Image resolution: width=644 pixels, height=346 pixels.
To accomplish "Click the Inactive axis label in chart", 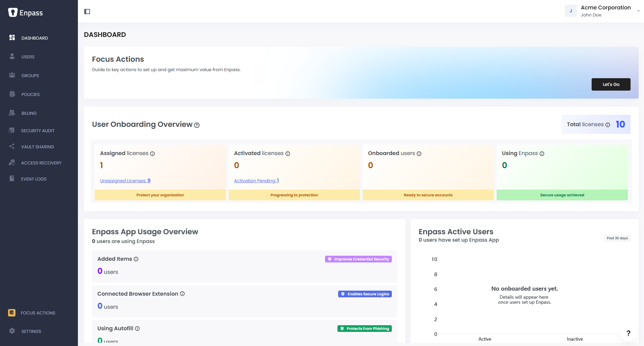I will tap(575, 339).
